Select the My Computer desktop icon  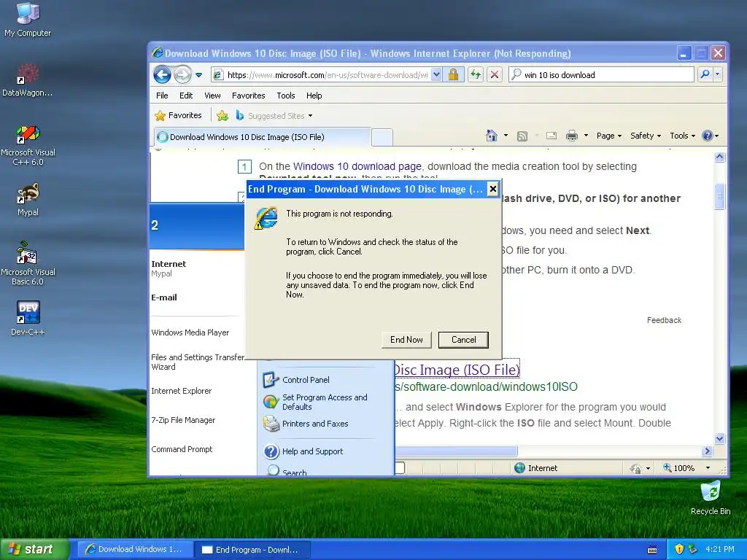click(x=28, y=20)
